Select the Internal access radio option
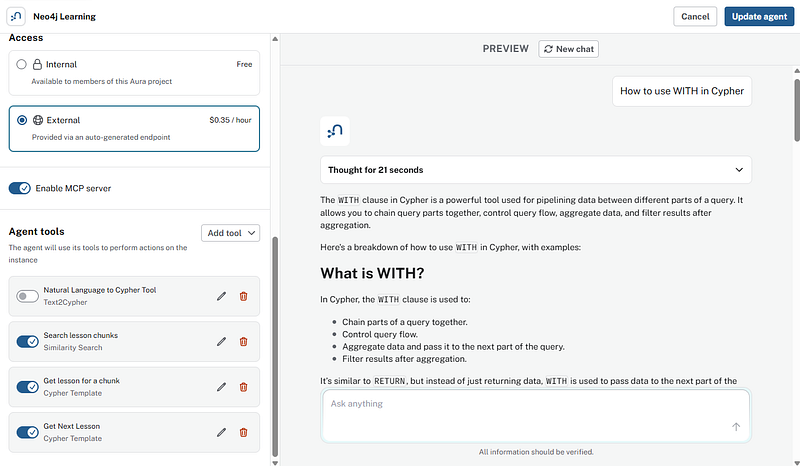This screenshot has width=800, height=466. coord(21,64)
